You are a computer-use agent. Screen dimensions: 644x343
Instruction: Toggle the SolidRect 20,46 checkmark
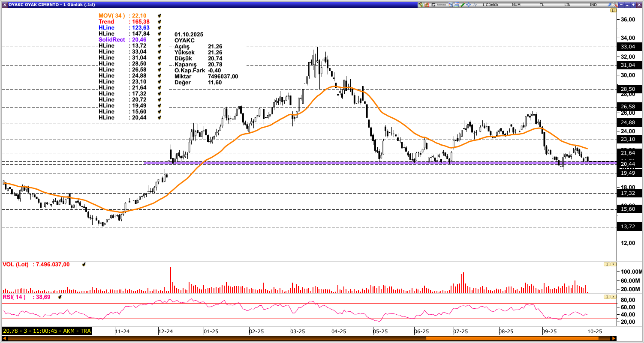point(159,40)
